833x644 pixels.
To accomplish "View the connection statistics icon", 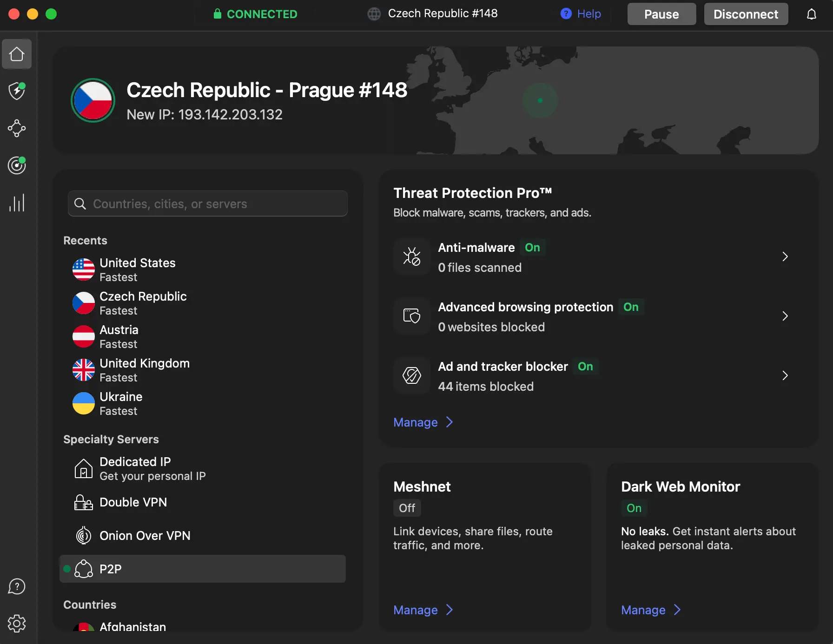I will pyautogui.click(x=17, y=203).
